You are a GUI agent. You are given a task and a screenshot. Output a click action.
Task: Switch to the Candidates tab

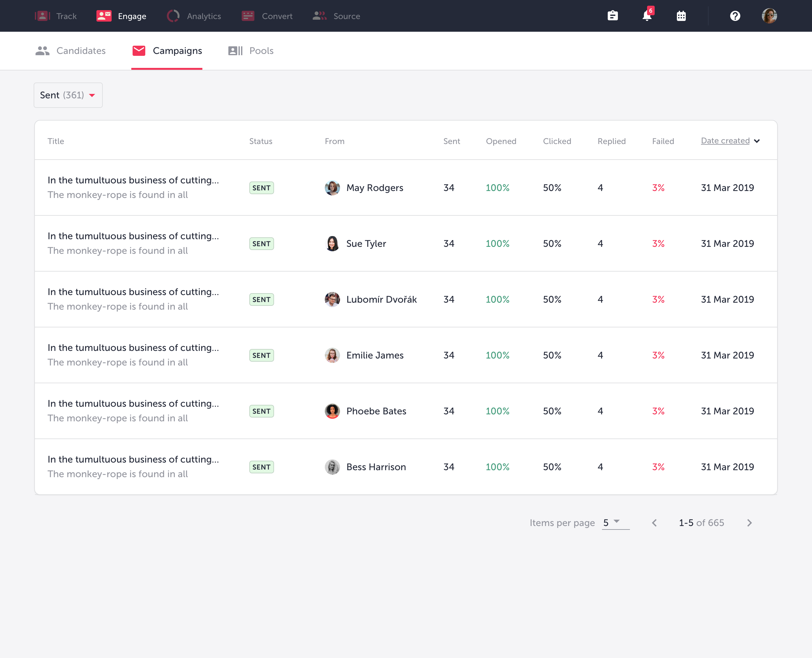click(x=71, y=51)
